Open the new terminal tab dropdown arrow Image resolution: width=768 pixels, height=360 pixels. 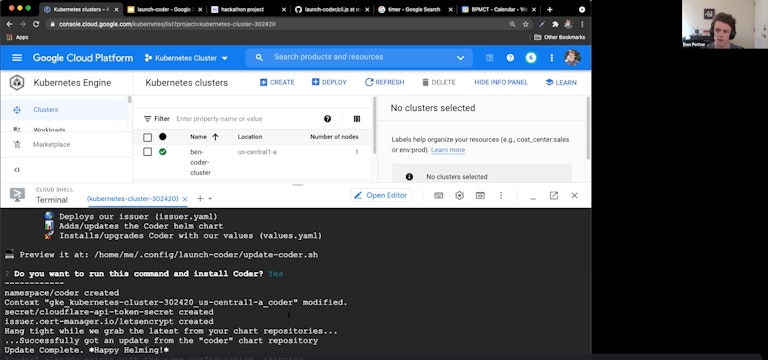pos(210,198)
